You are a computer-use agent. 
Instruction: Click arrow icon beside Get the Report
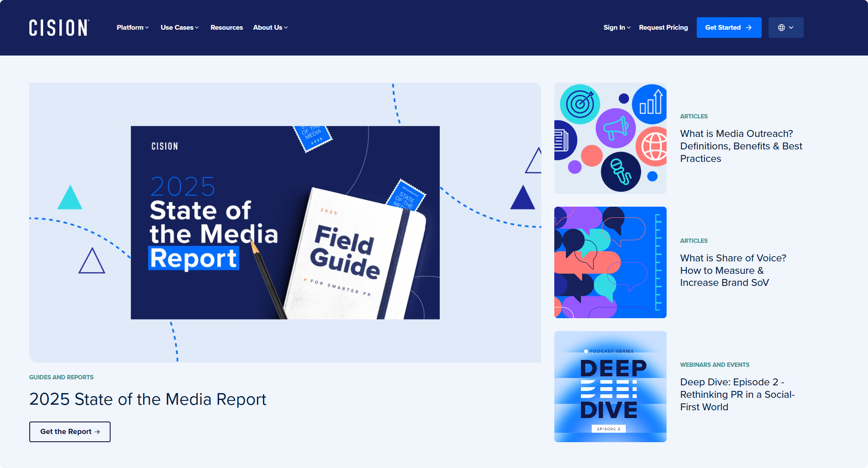pos(98,432)
